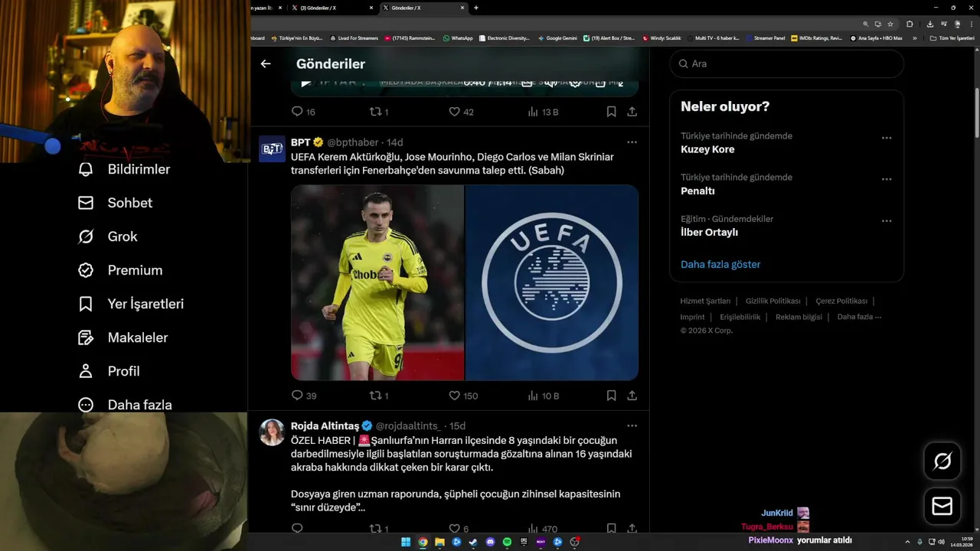The width and height of the screenshot is (980, 551).
Task: Close the active Gönderiler / X tab
Action: pyautogui.click(x=462, y=8)
